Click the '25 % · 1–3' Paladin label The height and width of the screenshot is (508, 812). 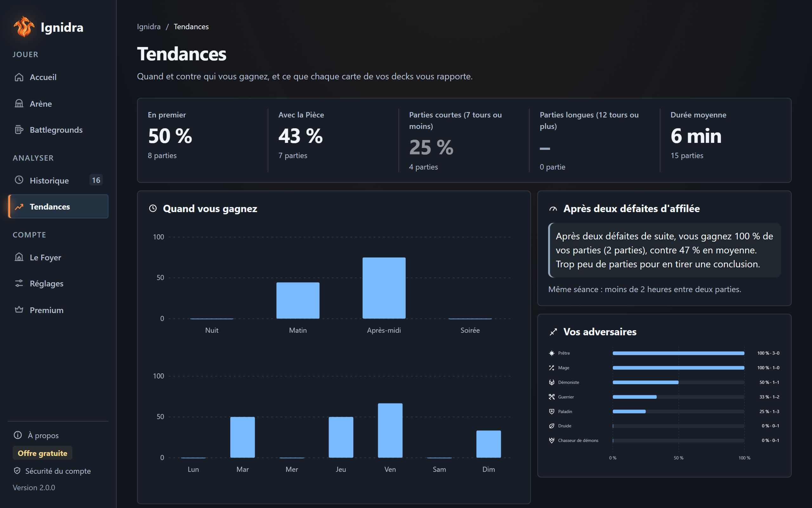click(769, 411)
